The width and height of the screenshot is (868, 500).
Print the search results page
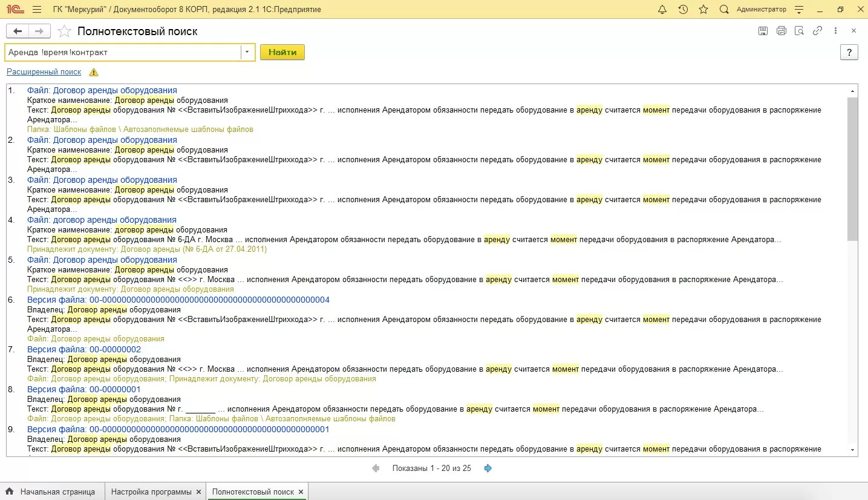tap(781, 31)
